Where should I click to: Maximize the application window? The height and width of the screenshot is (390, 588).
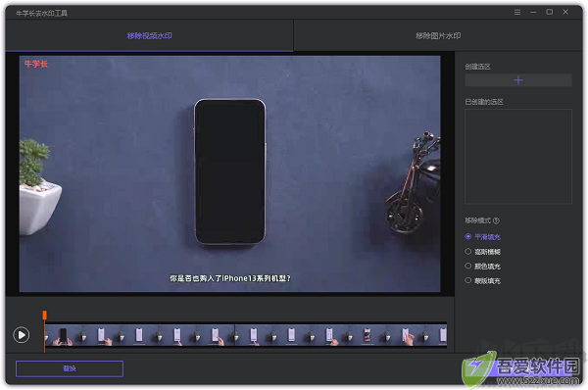(x=550, y=12)
